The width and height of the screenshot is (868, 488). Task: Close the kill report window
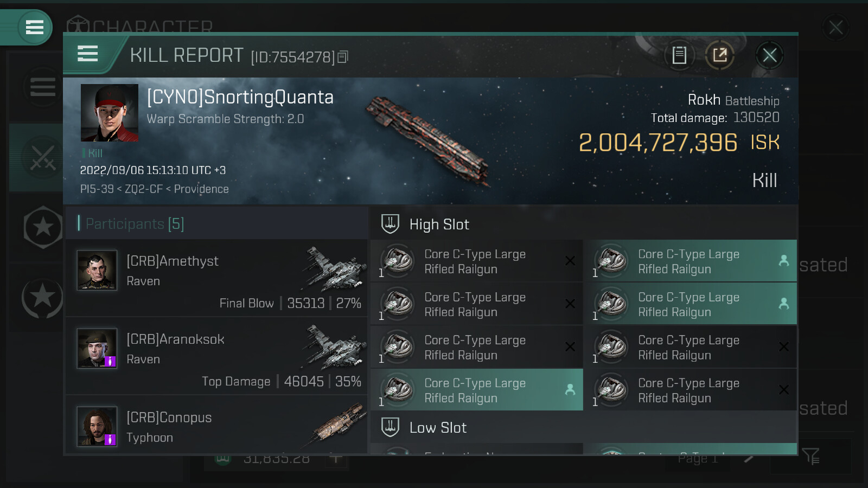point(769,55)
